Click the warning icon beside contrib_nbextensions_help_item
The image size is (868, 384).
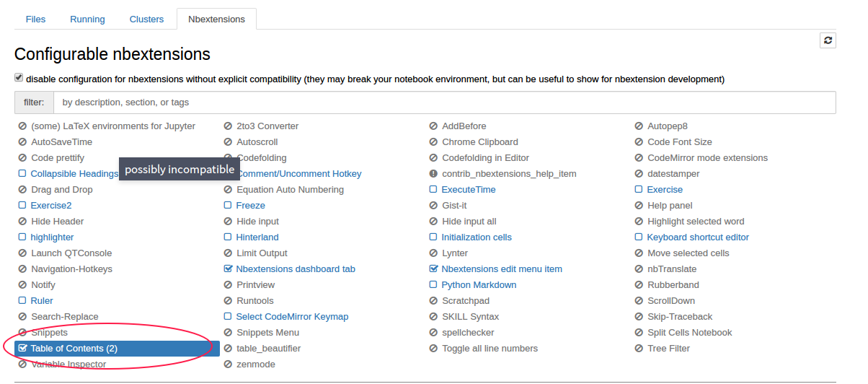click(433, 174)
